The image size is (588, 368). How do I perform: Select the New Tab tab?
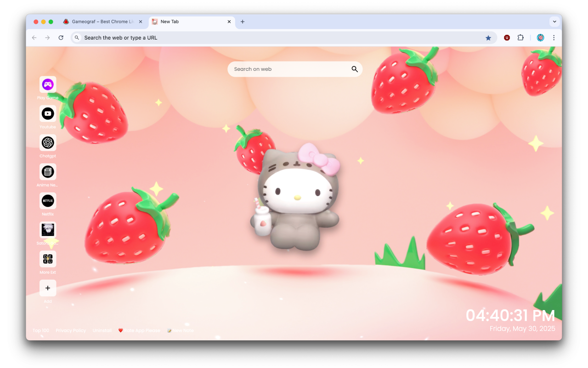192,22
